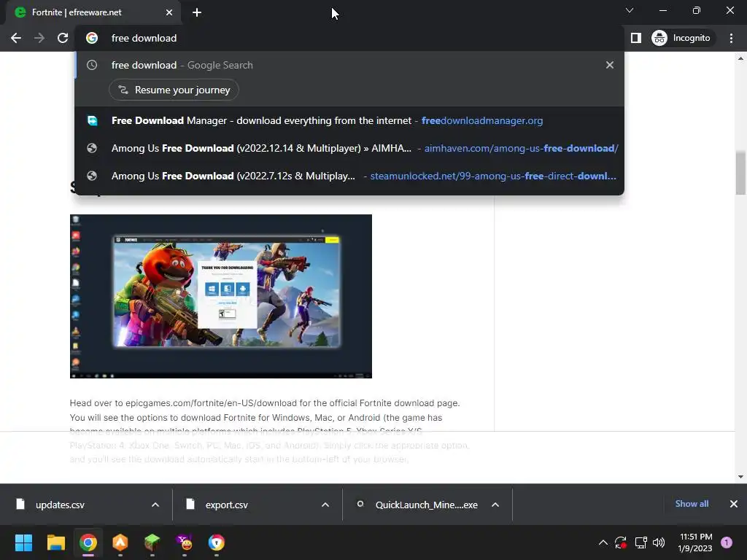
Task: Select the Fortnite | efreeware.net tab
Action: click(x=93, y=12)
